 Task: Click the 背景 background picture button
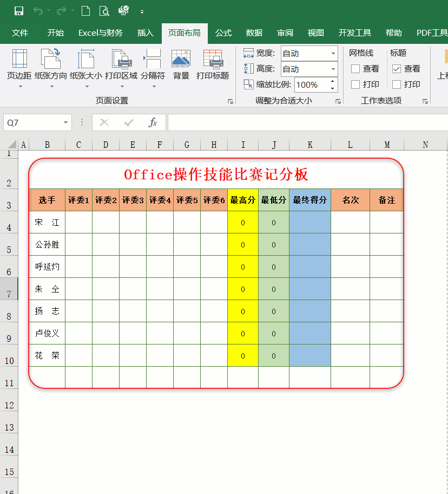(x=181, y=64)
